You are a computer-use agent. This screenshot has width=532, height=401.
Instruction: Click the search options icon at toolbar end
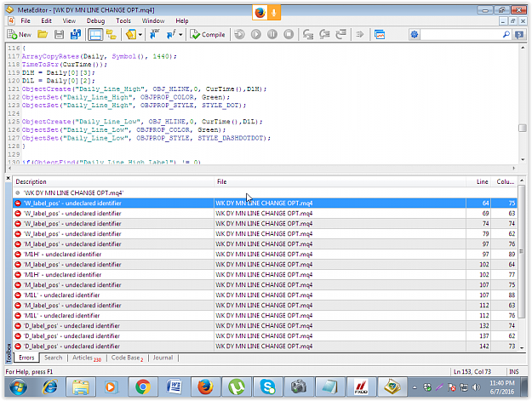click(519, 34)
